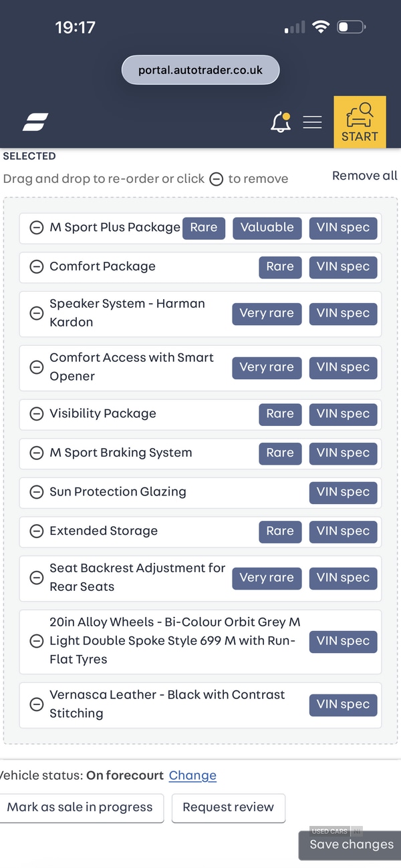Click the Remove all link

click(x=364, y=176)
